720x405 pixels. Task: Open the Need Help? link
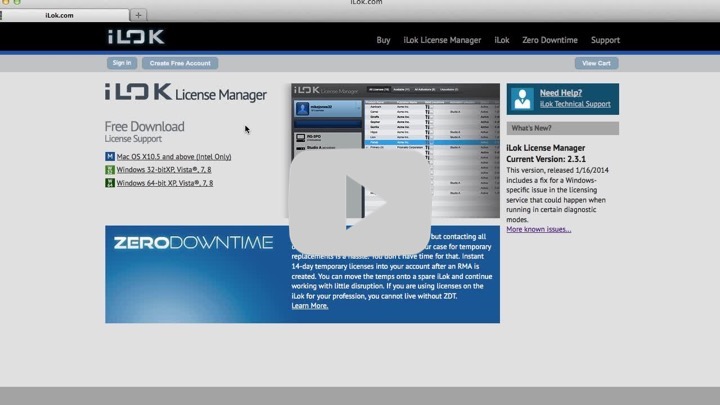[x=561, y=93]
